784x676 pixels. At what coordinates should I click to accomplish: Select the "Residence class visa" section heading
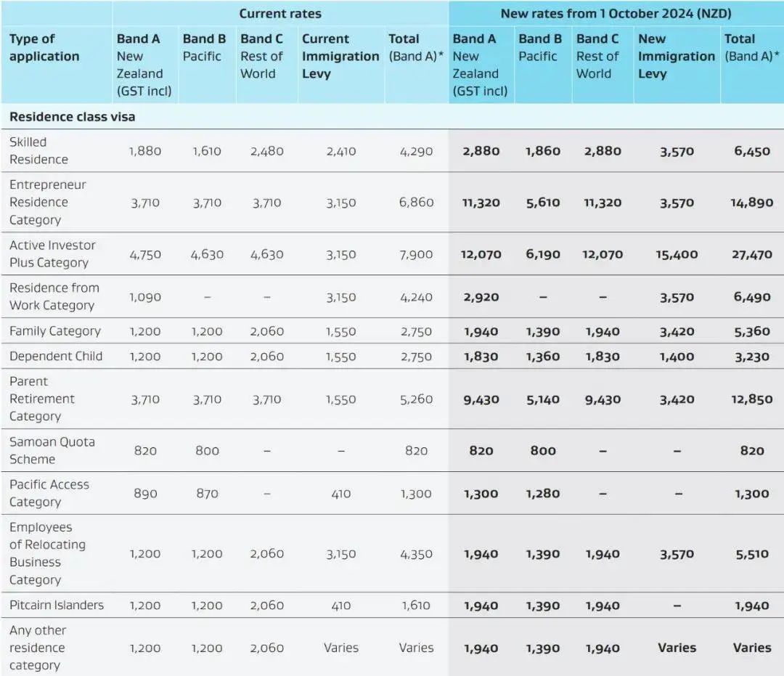coord(72,116)
